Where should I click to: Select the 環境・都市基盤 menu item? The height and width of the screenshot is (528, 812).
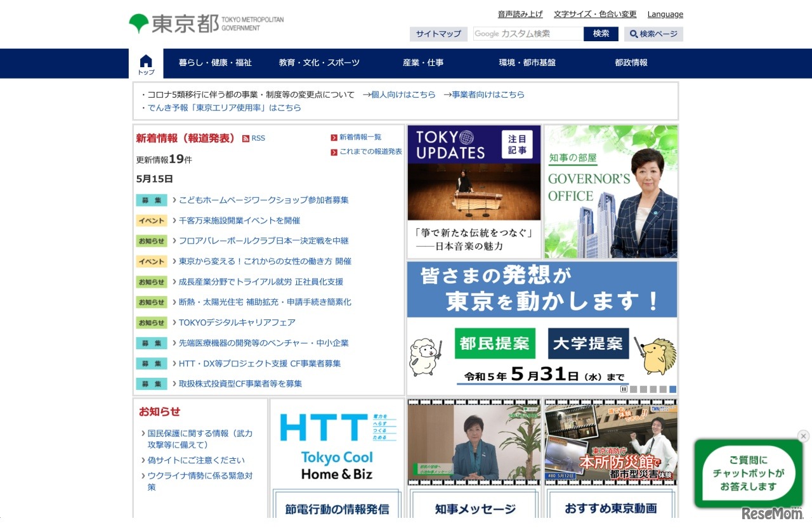[527, 63]
